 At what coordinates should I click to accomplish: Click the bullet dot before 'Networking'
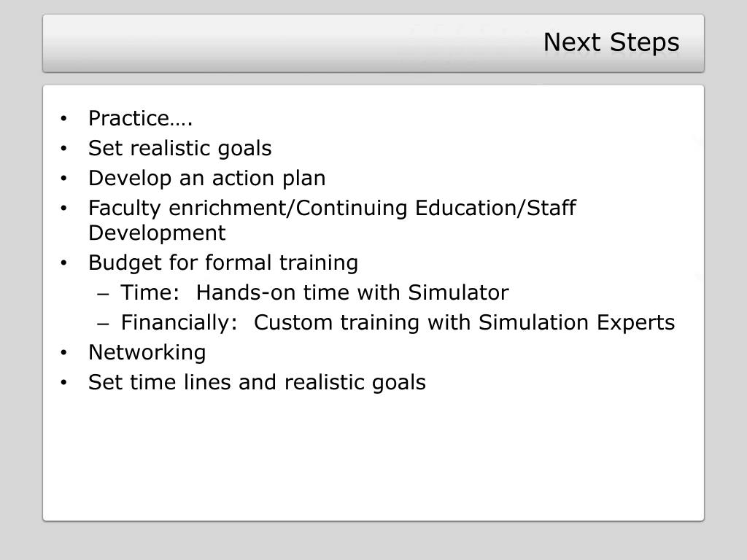coord(64,353)
